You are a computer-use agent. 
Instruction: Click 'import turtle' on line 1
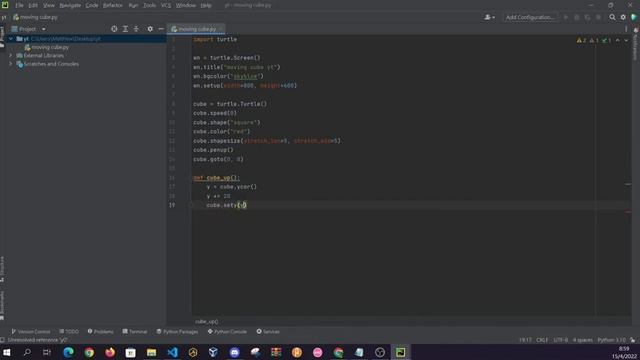click(215, 40)
